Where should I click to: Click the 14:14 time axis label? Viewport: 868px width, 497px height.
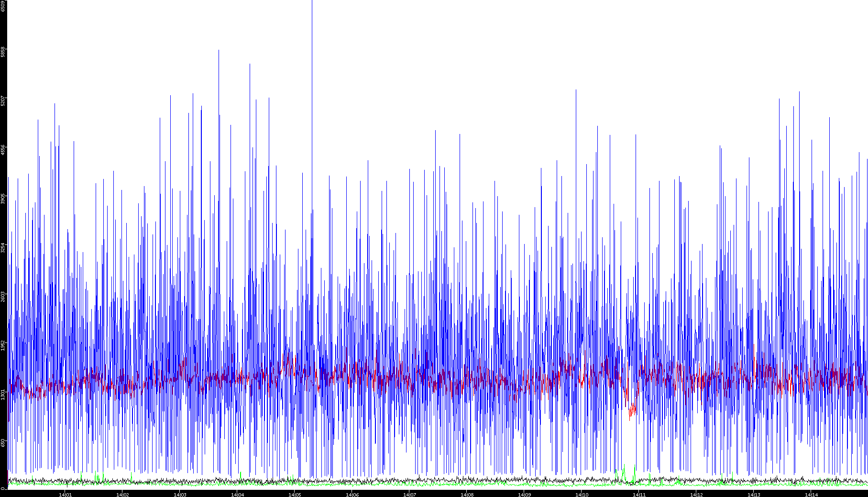point(811,494)
